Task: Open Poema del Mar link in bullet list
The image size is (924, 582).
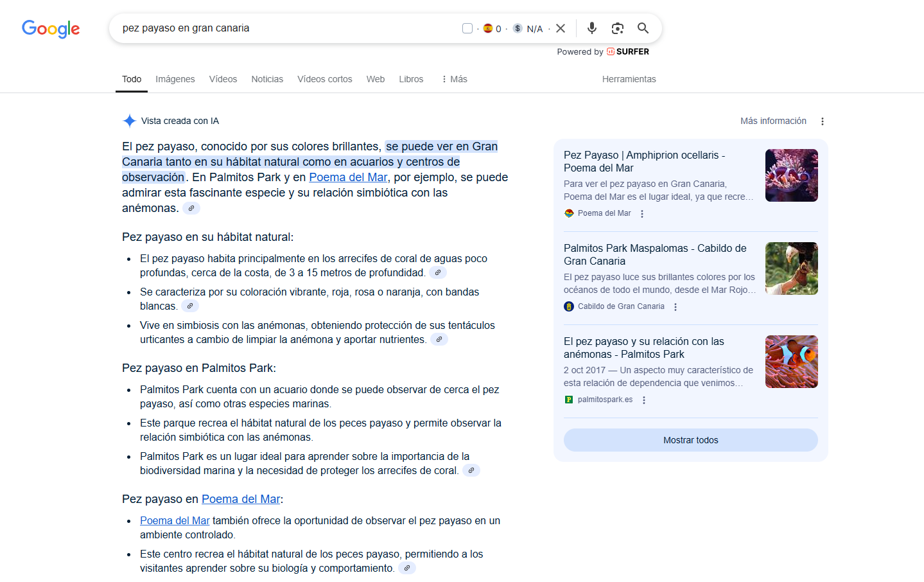Action: click(175, 520)
